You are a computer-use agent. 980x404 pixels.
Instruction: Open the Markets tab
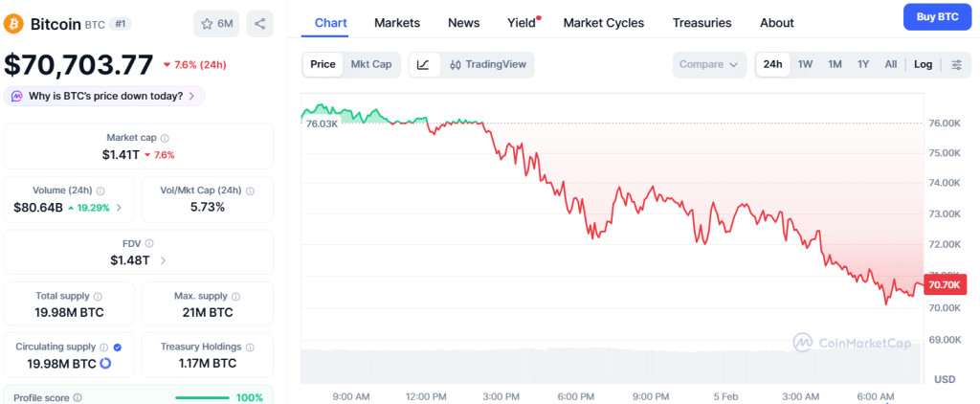397,23
